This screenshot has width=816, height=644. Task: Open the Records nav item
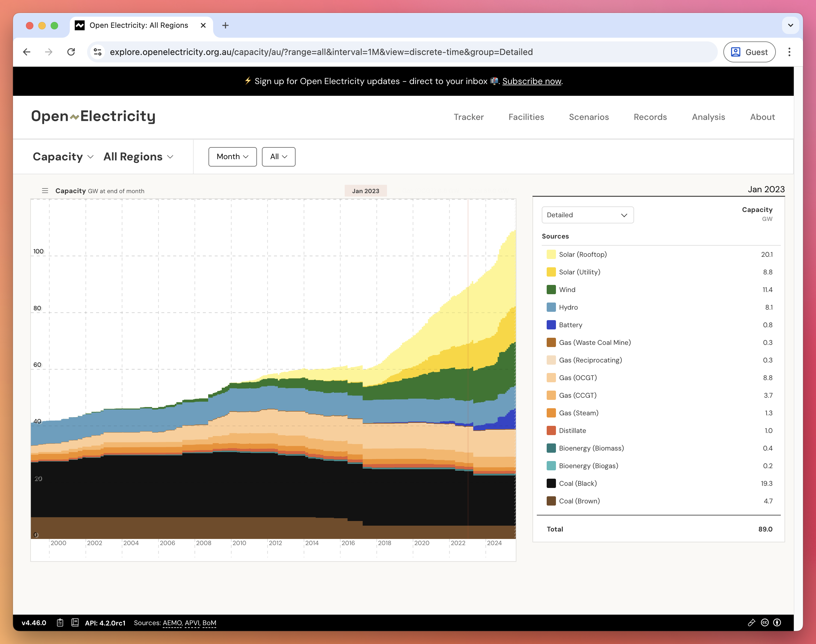point(650,117)
